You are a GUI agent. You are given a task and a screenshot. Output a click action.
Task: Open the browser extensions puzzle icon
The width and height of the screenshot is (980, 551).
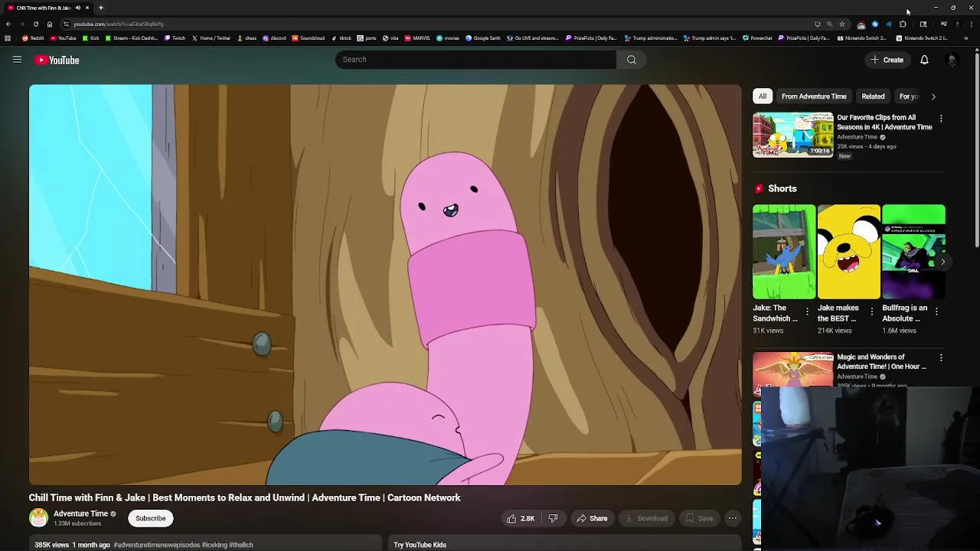(x=903, y=24)
